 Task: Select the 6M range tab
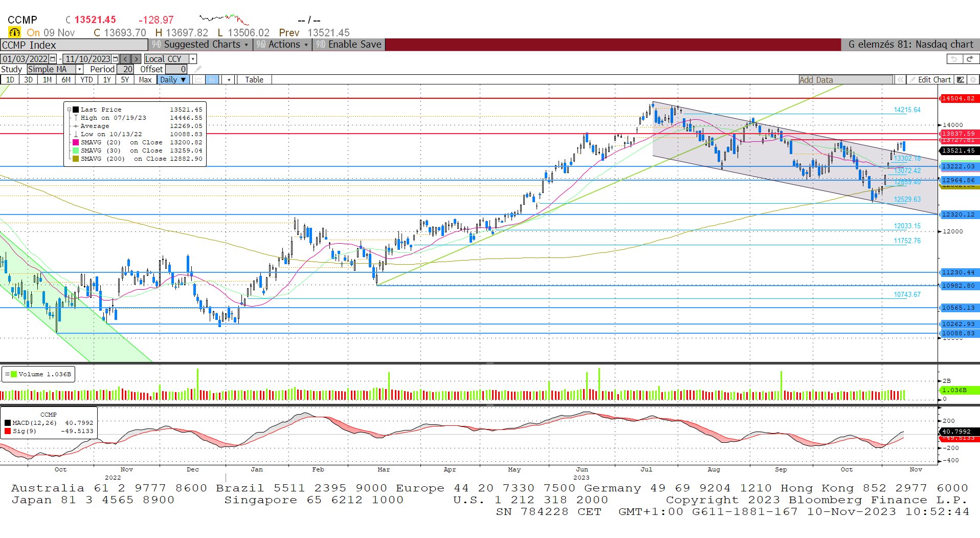click(66, 80)
